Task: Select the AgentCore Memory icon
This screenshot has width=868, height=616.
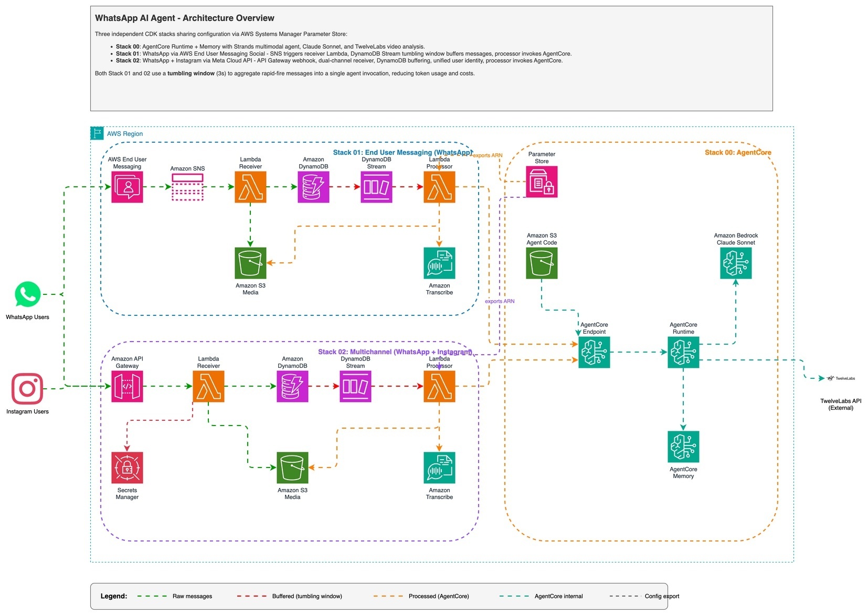Action: pos(683,447)
